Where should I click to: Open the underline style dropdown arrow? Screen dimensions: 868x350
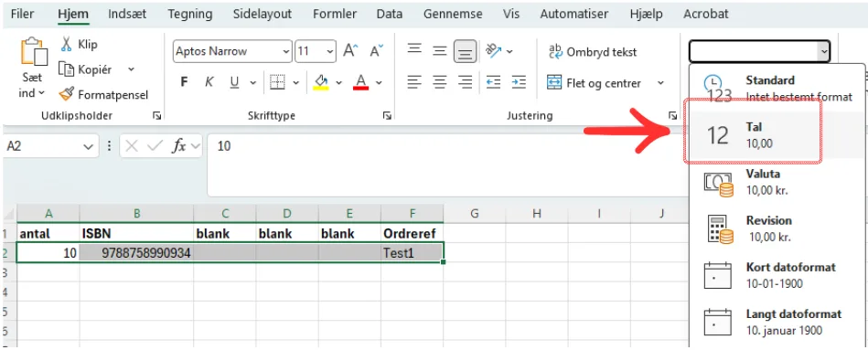coord(253,83)
